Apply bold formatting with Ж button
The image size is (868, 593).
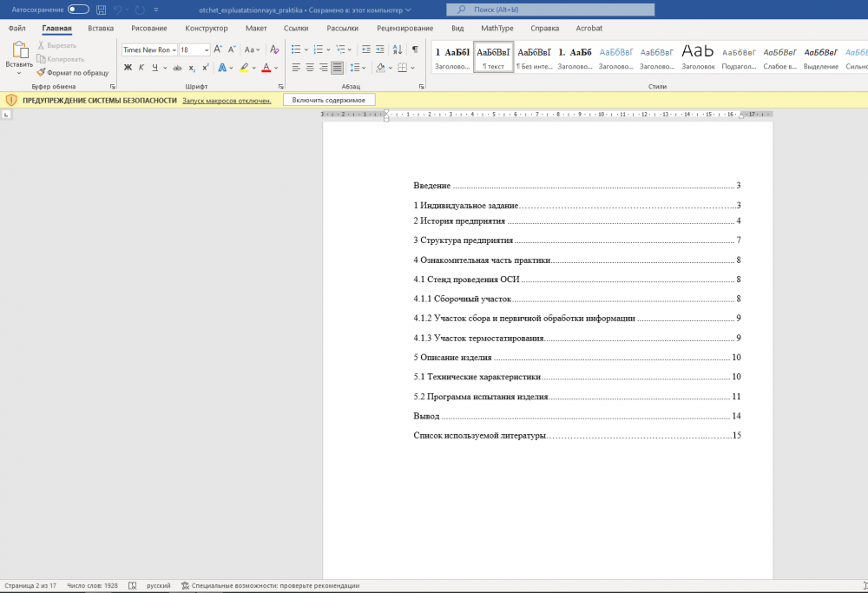[128, 68]
